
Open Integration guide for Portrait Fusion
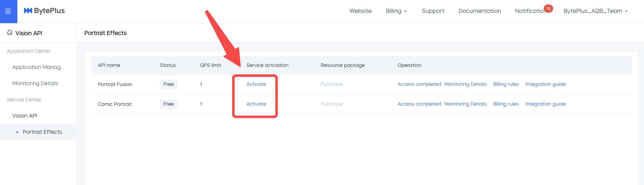[x=545, y=84]
